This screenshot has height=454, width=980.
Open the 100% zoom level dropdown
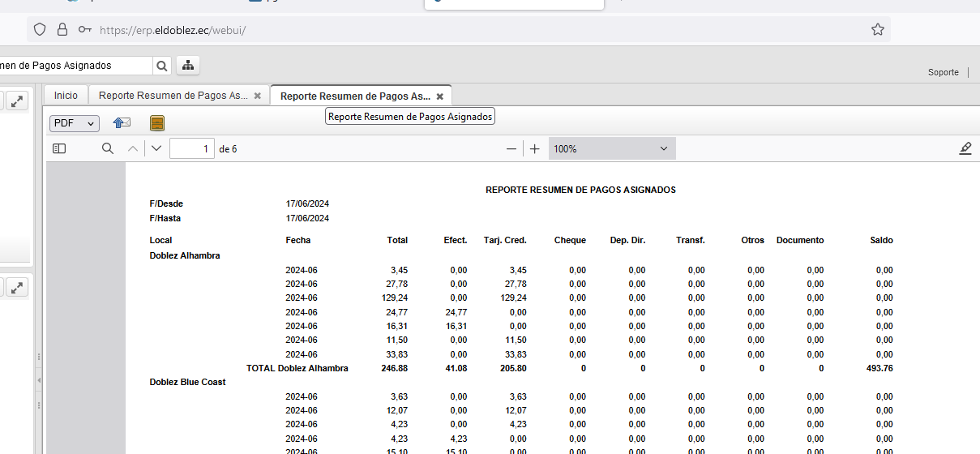coord(611,148)
